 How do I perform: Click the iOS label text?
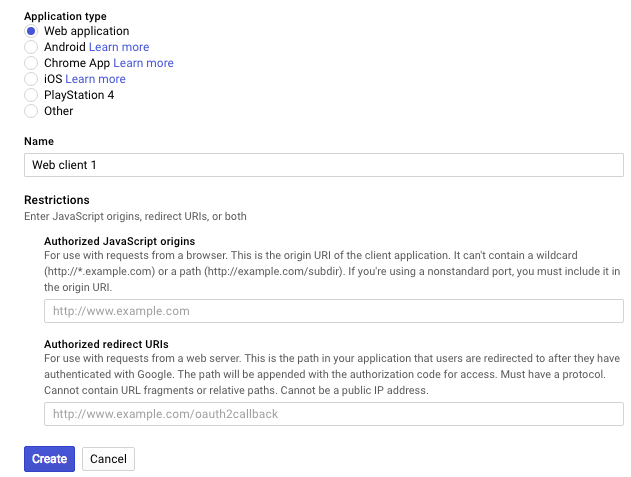tap(52, 79)
